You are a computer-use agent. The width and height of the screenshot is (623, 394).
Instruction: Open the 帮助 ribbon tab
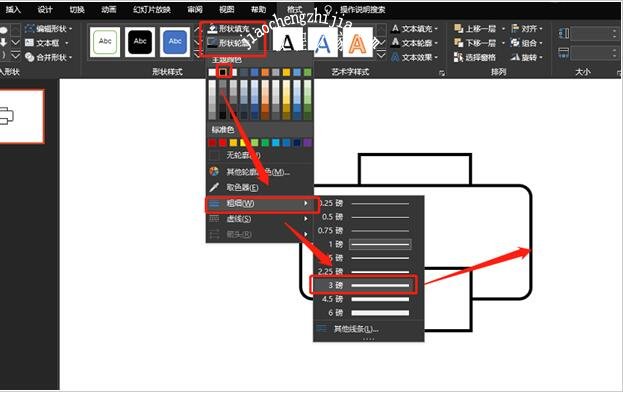pos(258,10)
